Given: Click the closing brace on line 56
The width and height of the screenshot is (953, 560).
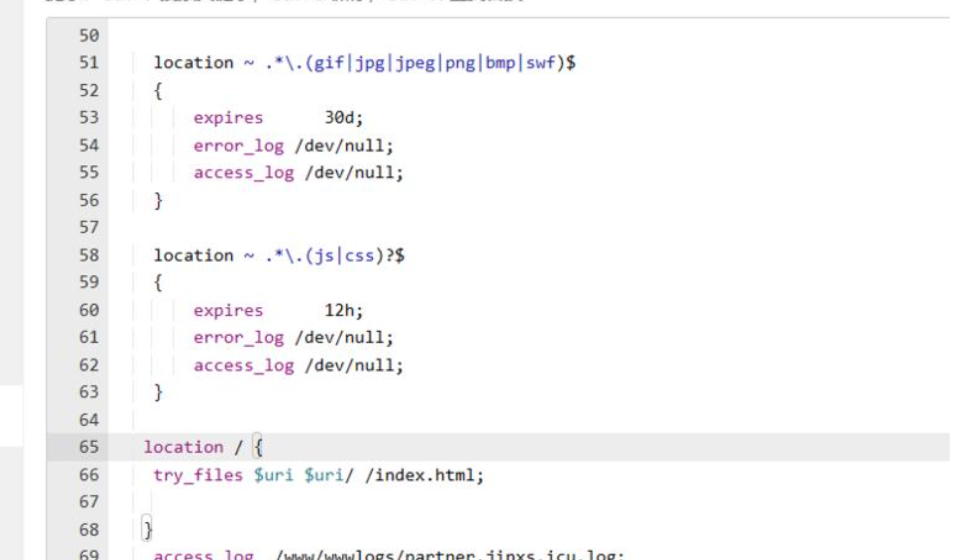Looking at the screenshot, I should coord(158,200).
